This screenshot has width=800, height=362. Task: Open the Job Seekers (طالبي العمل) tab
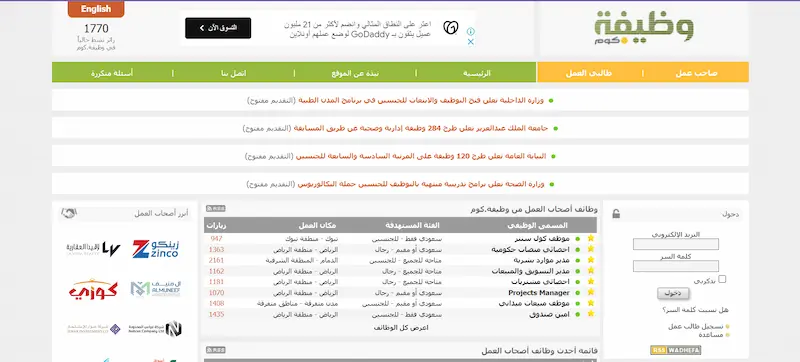(589, 73)
